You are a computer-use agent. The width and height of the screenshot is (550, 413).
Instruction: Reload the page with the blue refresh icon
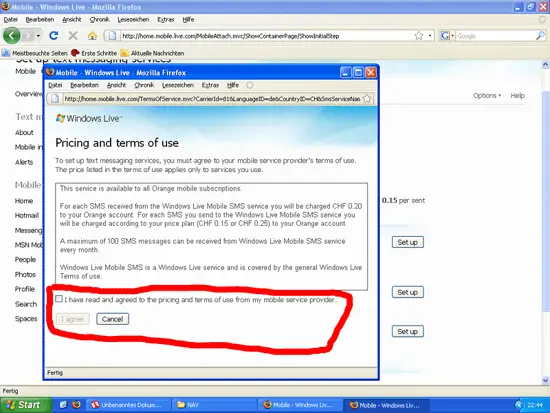(x=53, y=35)
